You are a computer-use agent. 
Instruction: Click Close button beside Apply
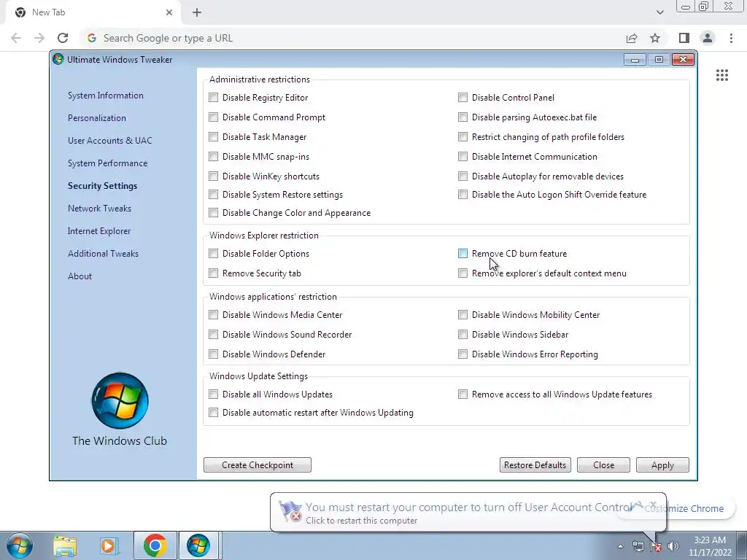[603, 465]
